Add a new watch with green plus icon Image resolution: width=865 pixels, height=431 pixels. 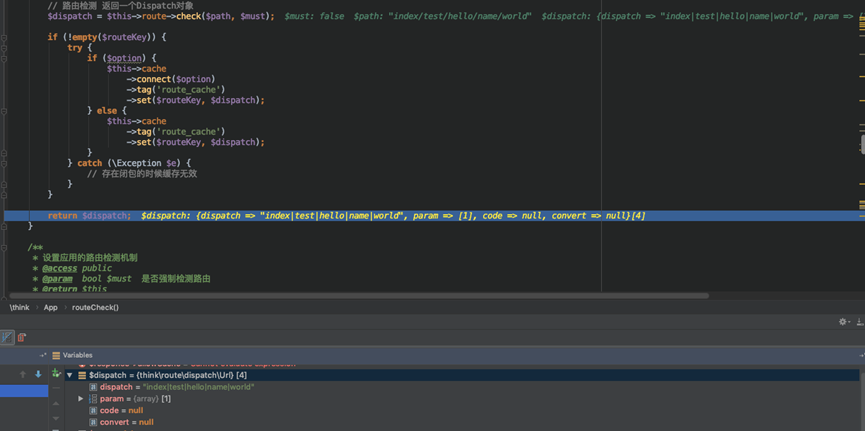(x=56, y=374)
